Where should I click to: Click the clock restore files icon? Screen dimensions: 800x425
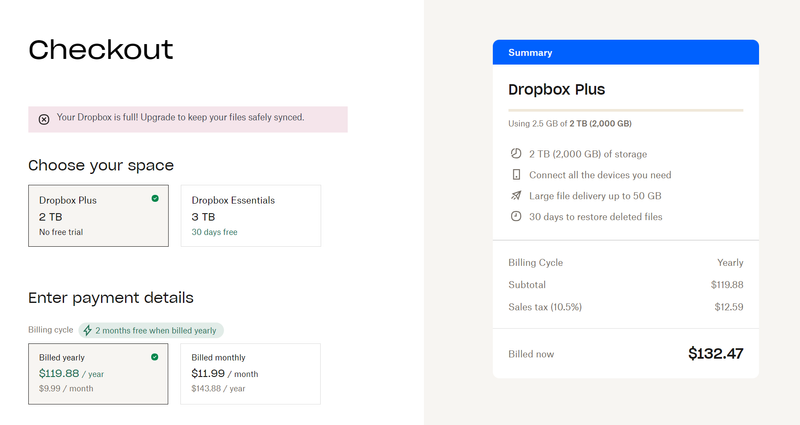pos(516,216)
